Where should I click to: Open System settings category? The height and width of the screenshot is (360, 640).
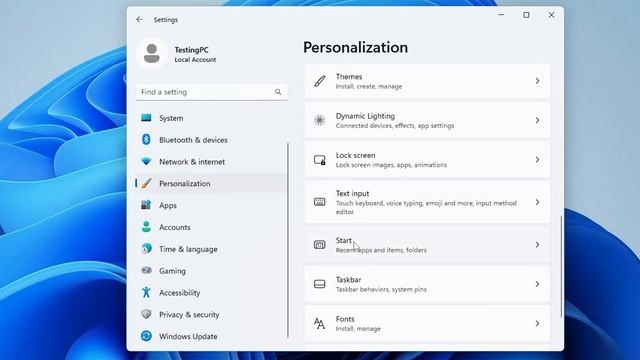[x=211, y=118]
